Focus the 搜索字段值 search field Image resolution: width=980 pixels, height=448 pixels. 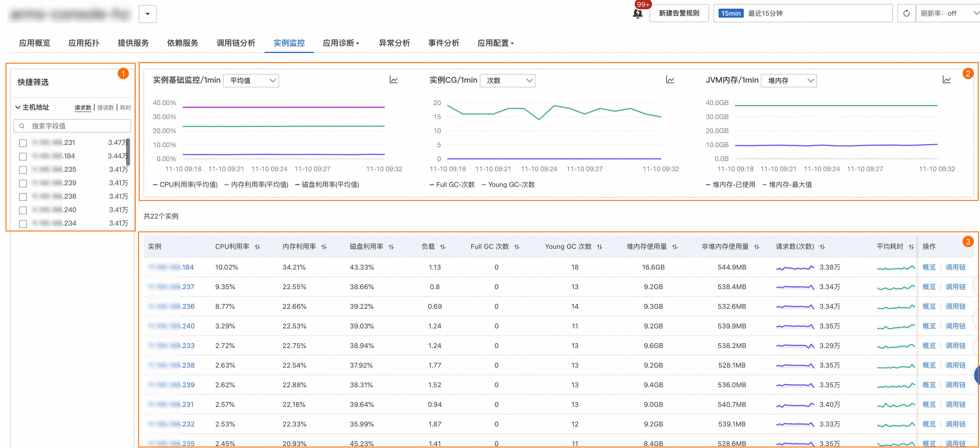pos(72,126)
